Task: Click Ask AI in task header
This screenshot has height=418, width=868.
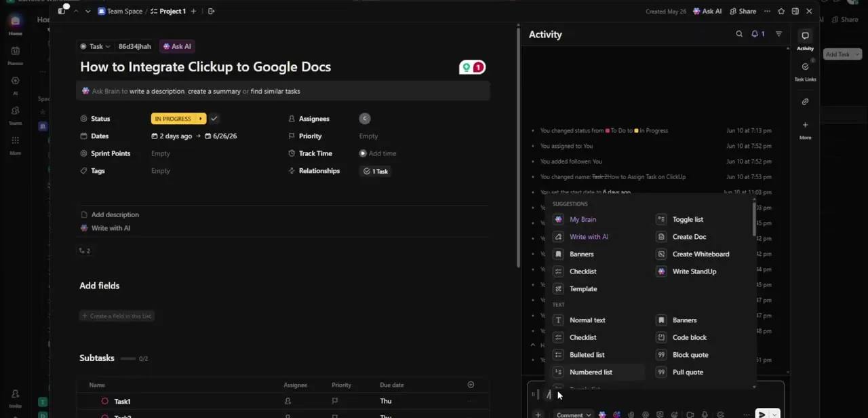Action: click(707, 12)
